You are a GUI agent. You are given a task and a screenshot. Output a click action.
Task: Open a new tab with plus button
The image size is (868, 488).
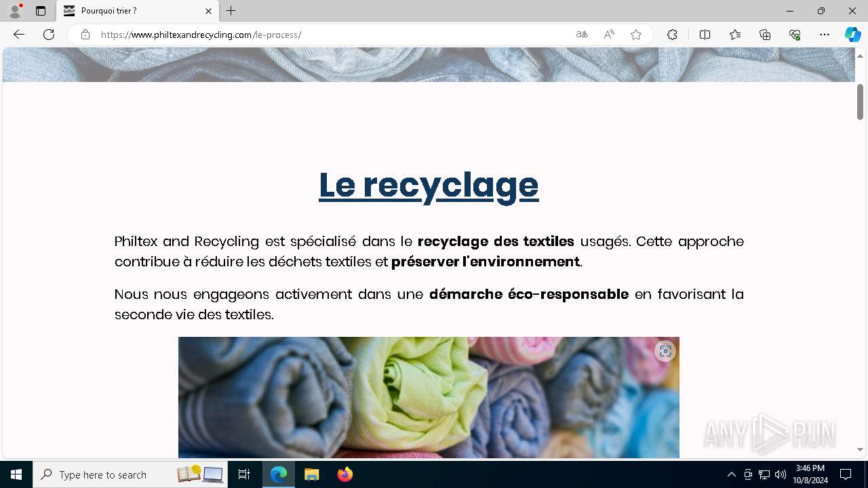pos(231,11)
